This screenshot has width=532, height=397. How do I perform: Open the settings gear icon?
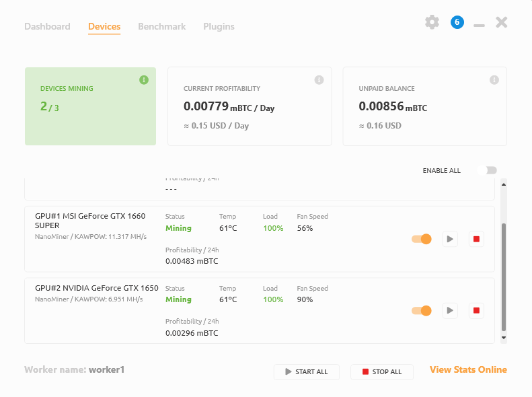coord(432,22)
